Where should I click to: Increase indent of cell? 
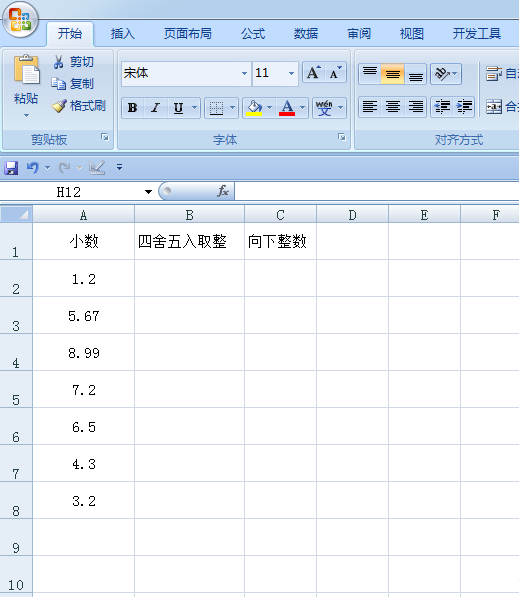(464, 107)
